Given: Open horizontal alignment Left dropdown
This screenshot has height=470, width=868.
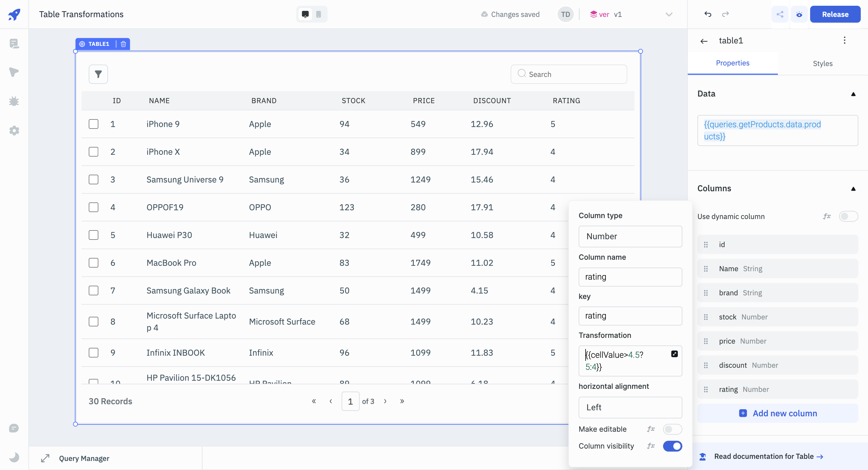Looking at the screenshot, I should pyautogui.click(x=630, y=407).
